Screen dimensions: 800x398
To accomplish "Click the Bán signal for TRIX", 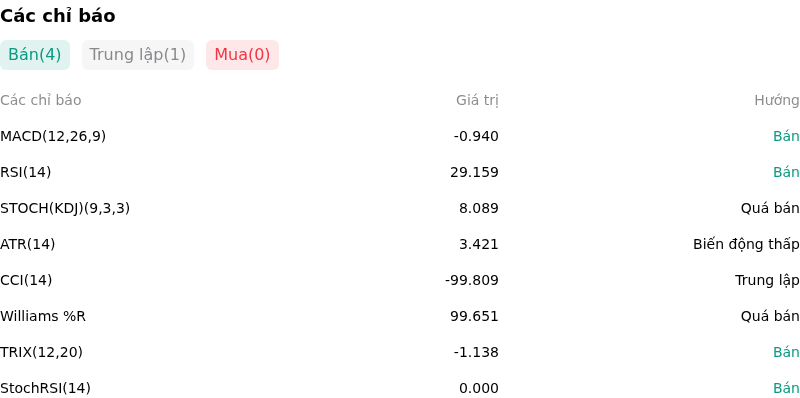I will coord(786,352).
